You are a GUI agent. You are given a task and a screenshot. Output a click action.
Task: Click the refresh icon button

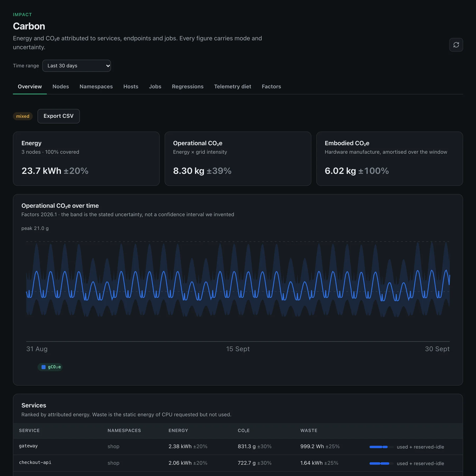tap(456, 45)
